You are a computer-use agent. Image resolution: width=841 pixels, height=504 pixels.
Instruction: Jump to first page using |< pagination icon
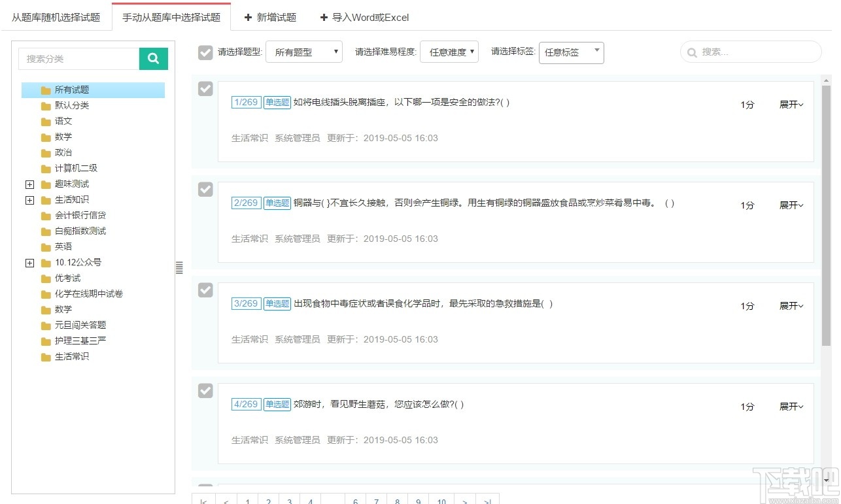(203, 500)
